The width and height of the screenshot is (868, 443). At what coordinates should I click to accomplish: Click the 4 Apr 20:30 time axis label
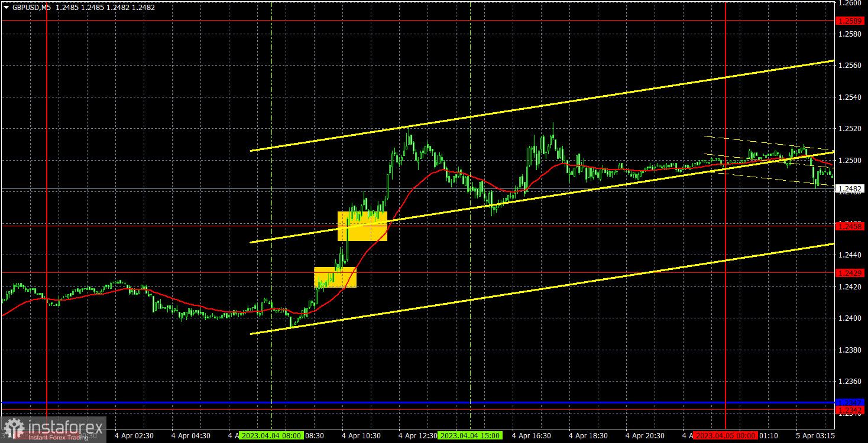click(645, 435)
